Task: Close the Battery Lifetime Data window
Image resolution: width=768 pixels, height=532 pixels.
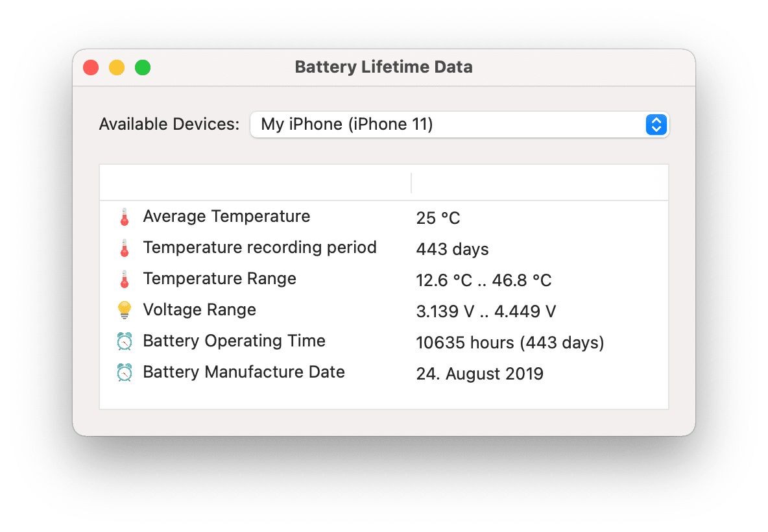Action: [91, 67]
